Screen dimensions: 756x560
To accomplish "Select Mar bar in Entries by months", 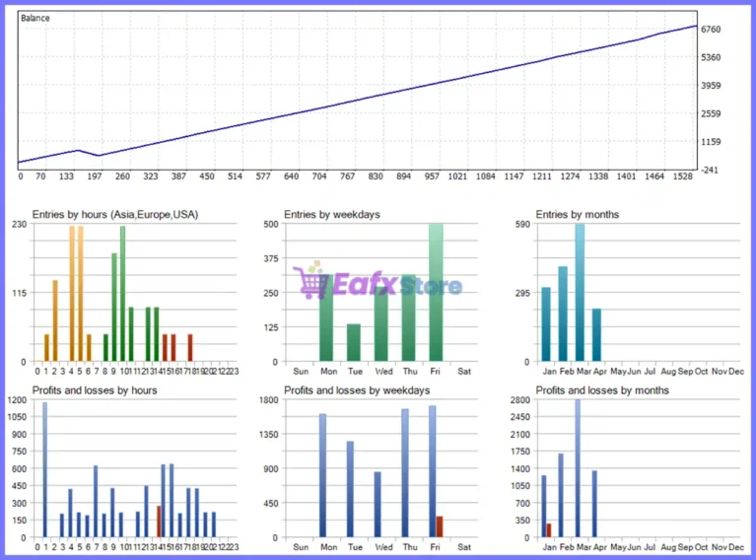I will pos(580,292).
